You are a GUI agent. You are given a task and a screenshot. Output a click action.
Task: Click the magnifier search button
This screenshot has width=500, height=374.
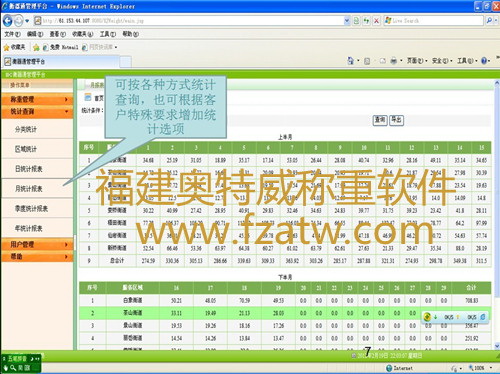click(489, 21)
